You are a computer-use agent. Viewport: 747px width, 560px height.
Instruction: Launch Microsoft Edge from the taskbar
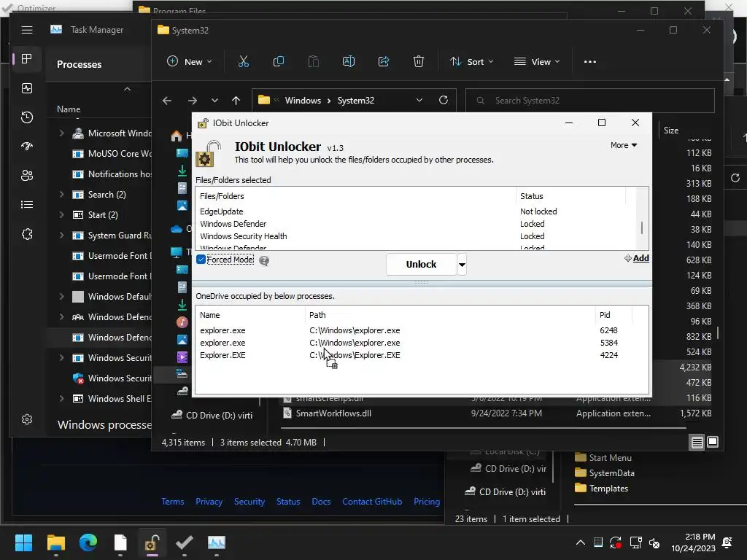(88, 542)
